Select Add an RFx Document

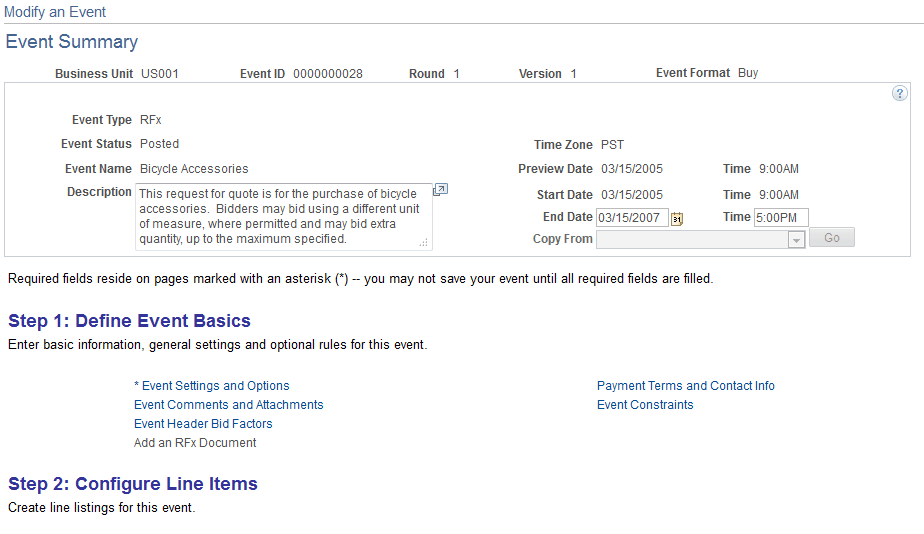[x=195, y=443]
